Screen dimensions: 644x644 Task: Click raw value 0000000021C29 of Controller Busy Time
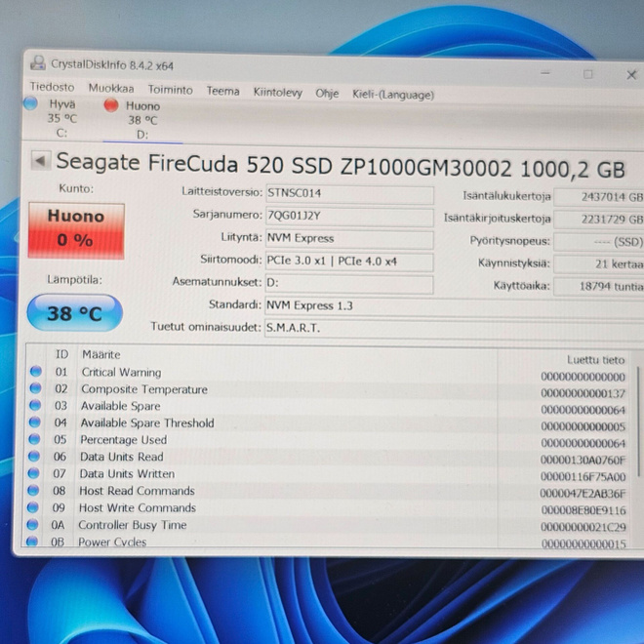coord(583,527)
